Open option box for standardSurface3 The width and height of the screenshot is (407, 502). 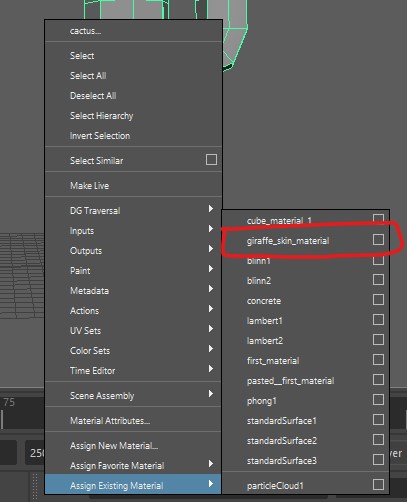pos(378,459)
